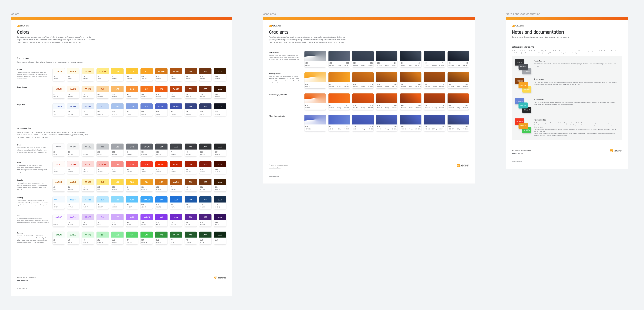This screenshot has height=310, width=644.
Task: Click the Autotuner logo in the Gradients frame footer
Action: tap(463, 165)
